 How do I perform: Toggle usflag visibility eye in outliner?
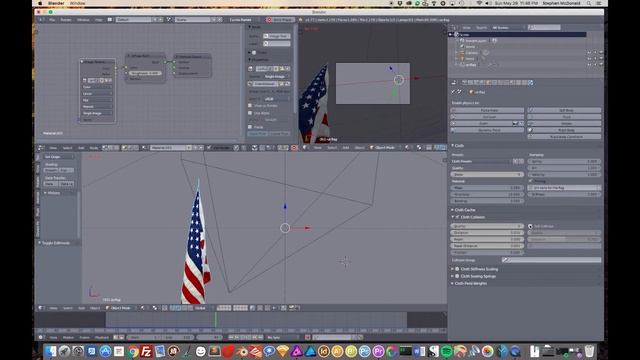pos(589,64)
